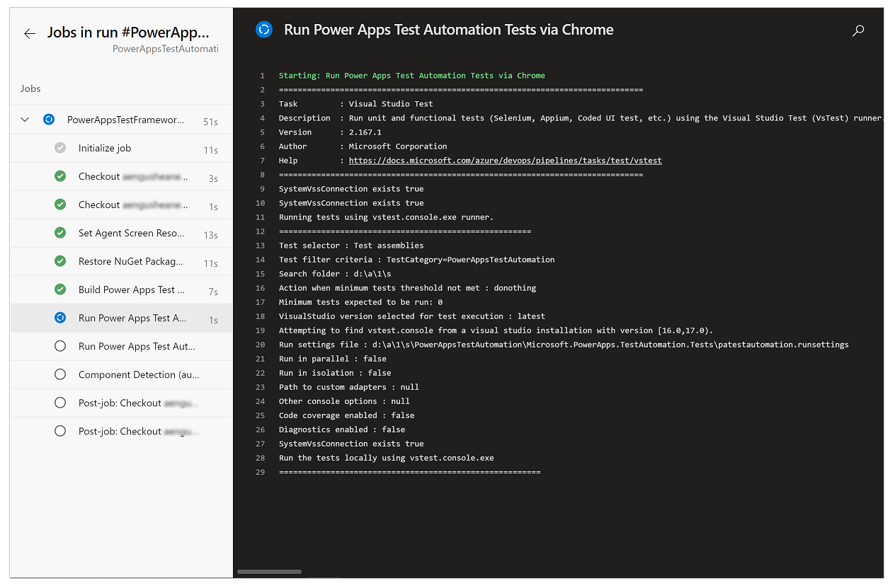Image resolution: width=895 pixels, height=588 pixels.
Task: Click the PowerAppsTestAutomation pipeline name subtitle
Action: pos(165,49)
